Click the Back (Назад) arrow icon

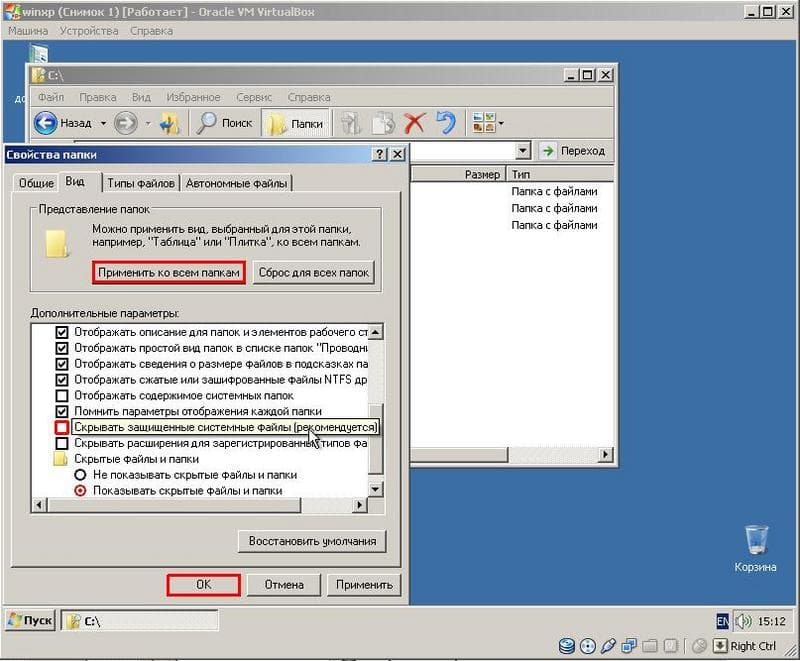click(45, 123)
